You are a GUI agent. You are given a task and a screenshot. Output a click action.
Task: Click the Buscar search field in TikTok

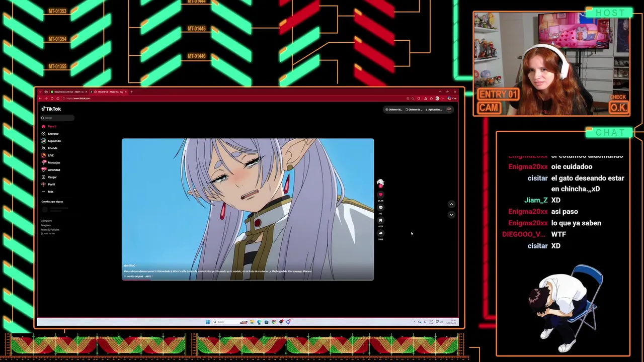pos(57,118)
